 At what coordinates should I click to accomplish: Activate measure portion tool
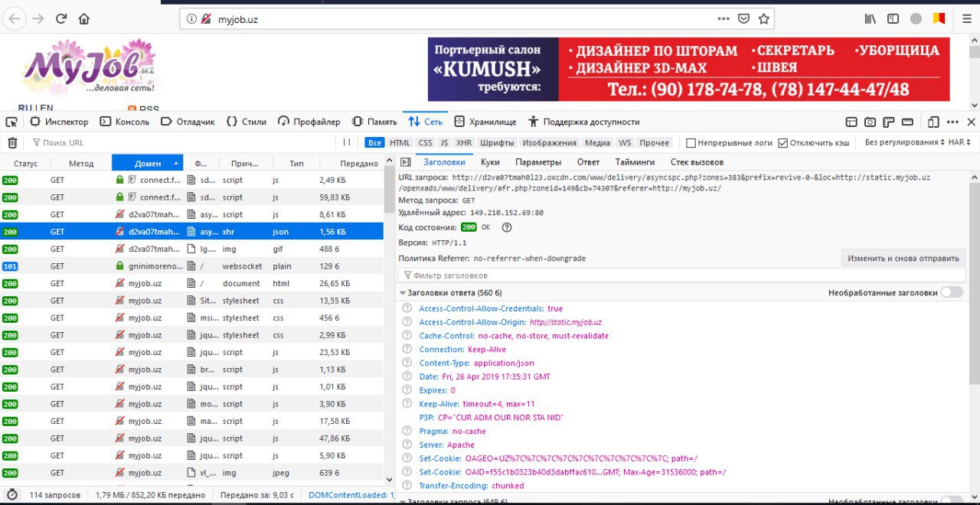point(908,122)
